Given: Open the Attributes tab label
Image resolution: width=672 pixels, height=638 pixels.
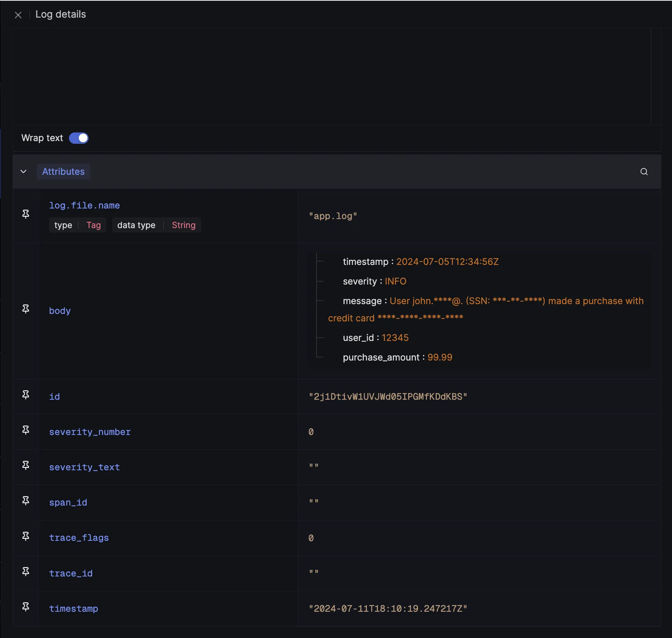Looking at the screenshot, I should pyautogui.click(x=64, y=172).
